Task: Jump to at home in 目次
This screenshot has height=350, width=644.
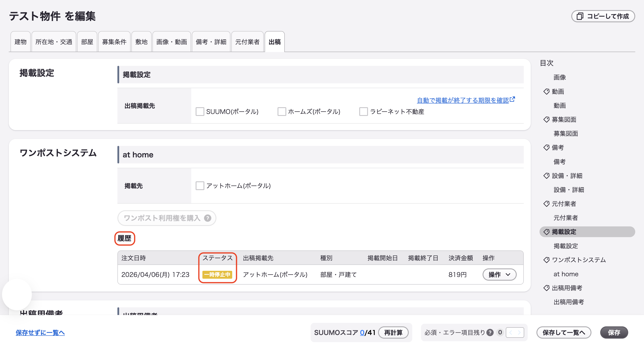Action: pos(566,274)
